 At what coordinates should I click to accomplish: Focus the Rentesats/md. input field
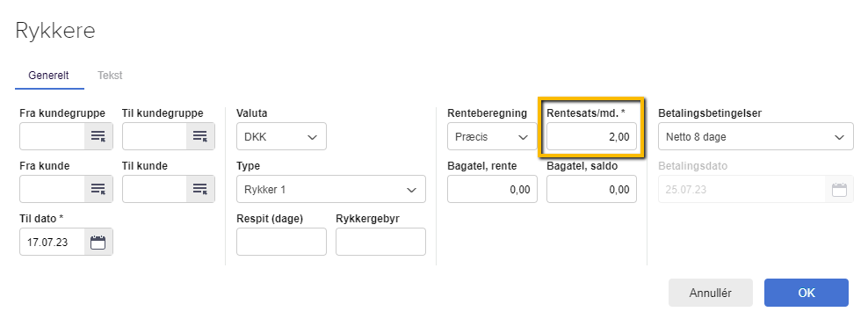pyautogui.click(x=591, y=136)
